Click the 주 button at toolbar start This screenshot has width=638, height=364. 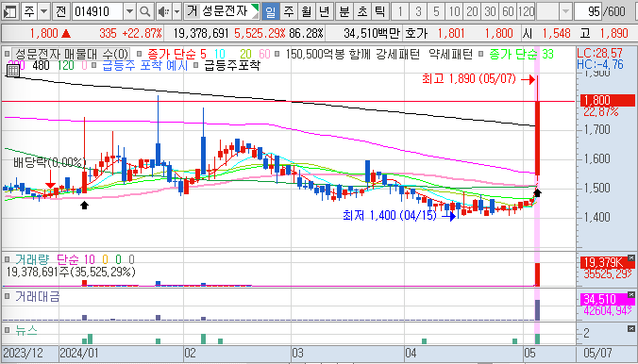pyautogui.click(x=29, y=11)
